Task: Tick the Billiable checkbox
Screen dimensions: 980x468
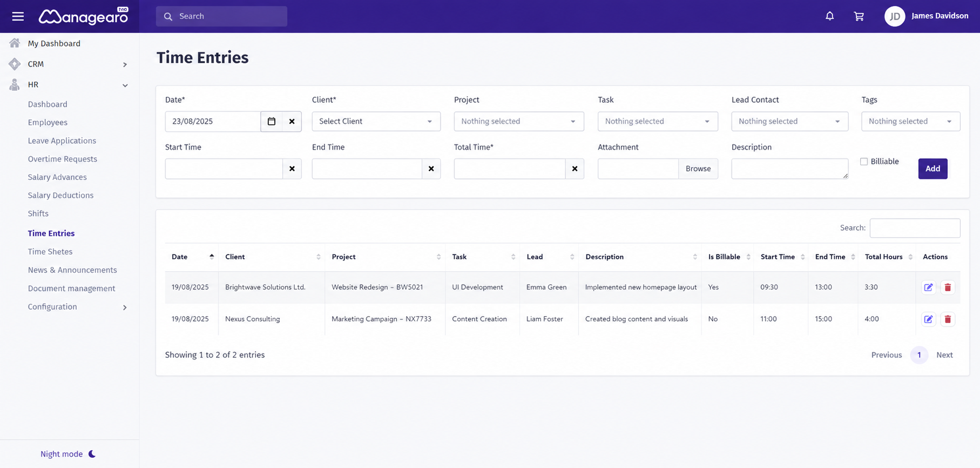Action: pos(864,162)
